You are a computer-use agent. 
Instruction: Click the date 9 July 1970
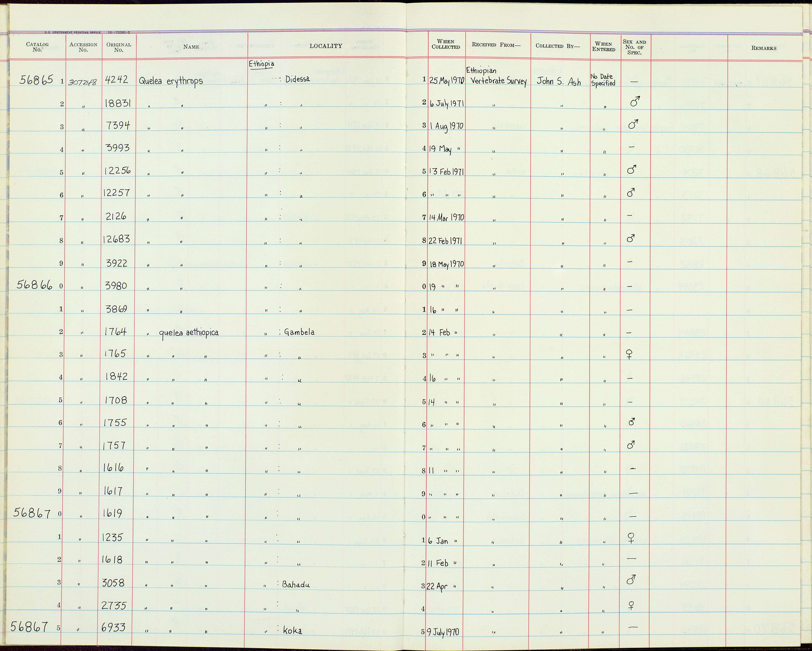click(x=443, y=632)
